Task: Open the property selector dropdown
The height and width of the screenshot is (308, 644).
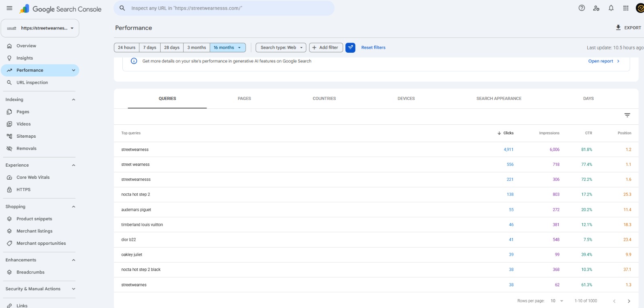Action: click(x=40, y=28)
